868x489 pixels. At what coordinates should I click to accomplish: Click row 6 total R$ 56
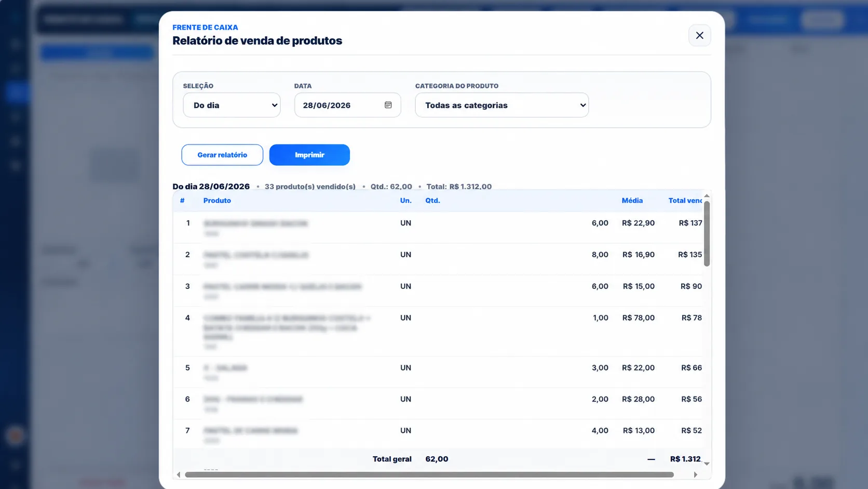pyautogui.click(x=691, y=400)
